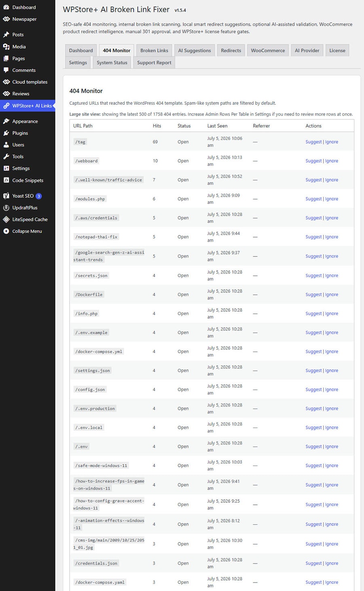Click the Pages document icon
The height and width of the screenshot is (591, 364).
6,58
